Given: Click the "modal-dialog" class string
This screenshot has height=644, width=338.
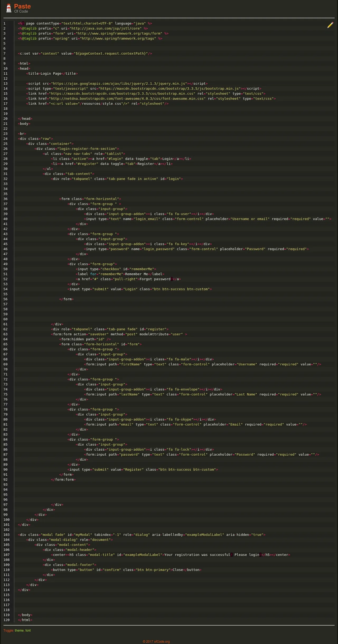Looking at the screenshot, I should tap(63, 540).
